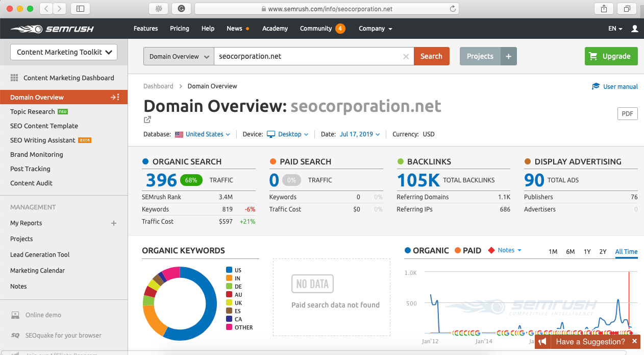The height and width of the screenshot is (355, 644).
Task: Open the 396 organic traffic figure
Action: coord(161,180)
